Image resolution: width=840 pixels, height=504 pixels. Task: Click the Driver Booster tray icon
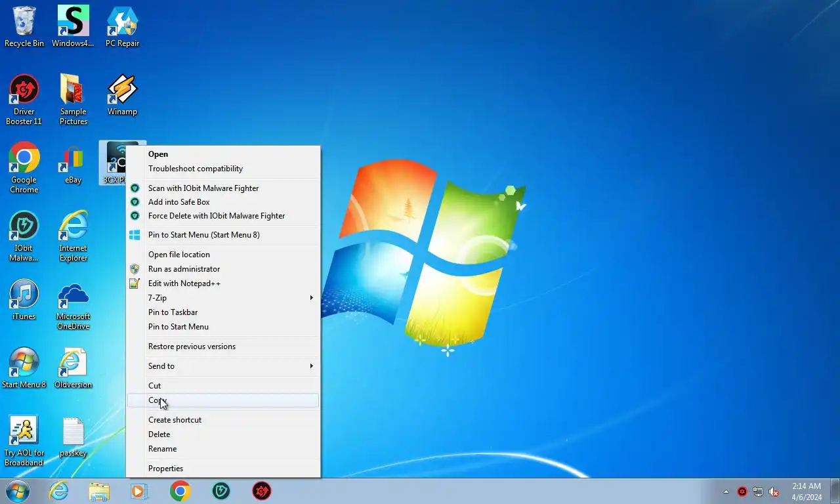(x=742, y=492)
